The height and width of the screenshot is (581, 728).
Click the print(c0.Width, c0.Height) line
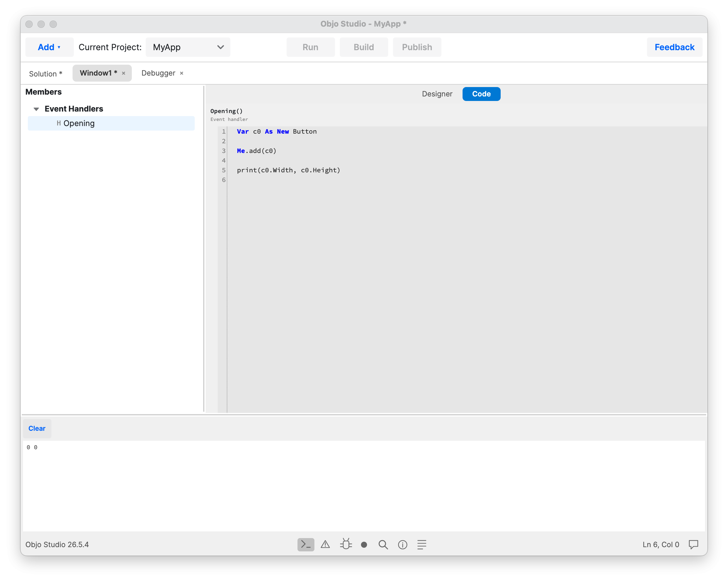(288, 170)
